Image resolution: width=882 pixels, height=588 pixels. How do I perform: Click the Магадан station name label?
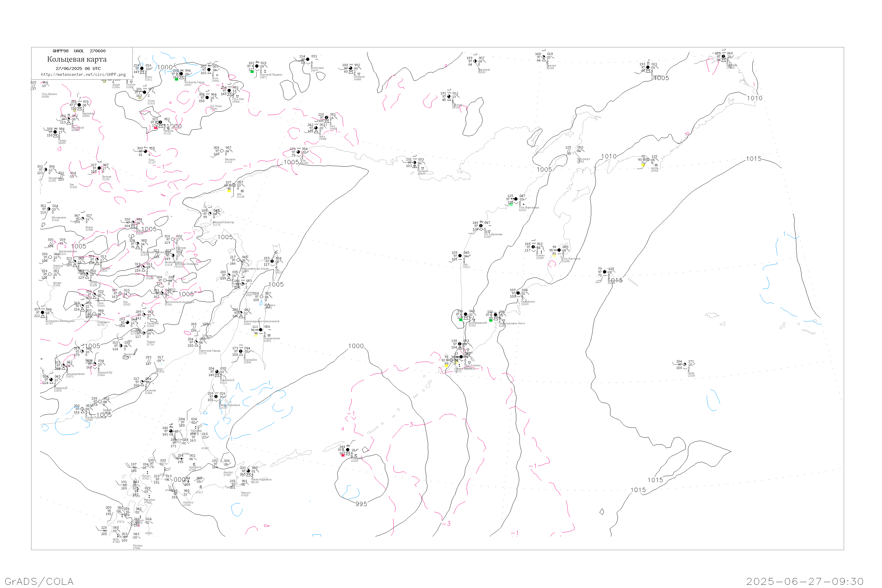pyautogui.click(x=423, y=171)
